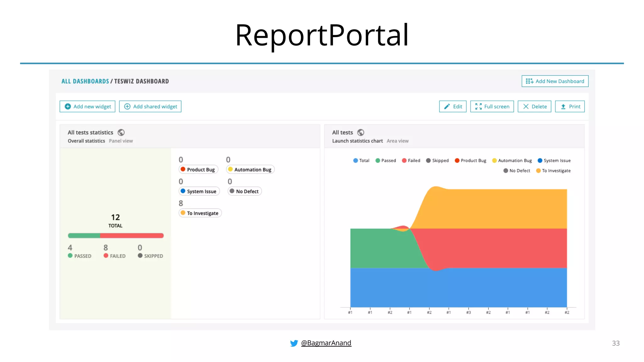Click the X icon on Delete

(526, 107)
